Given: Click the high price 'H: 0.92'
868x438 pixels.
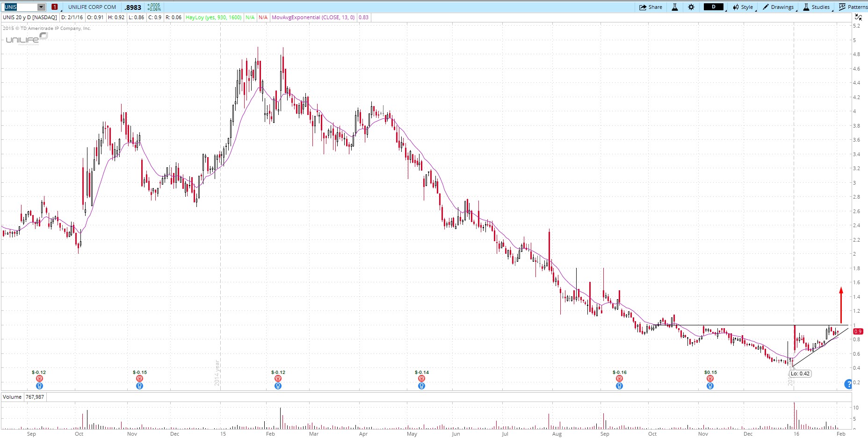Looking at the screenshot, I should (116, 17).
